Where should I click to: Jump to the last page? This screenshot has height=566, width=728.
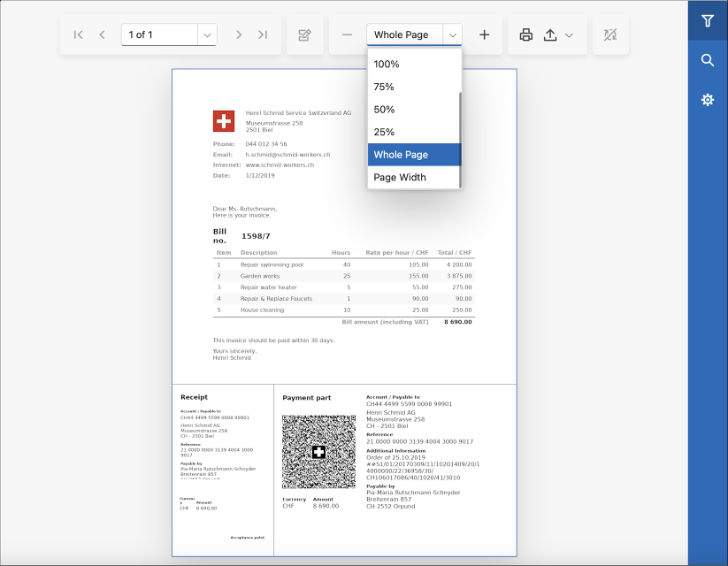coord(263,34)
